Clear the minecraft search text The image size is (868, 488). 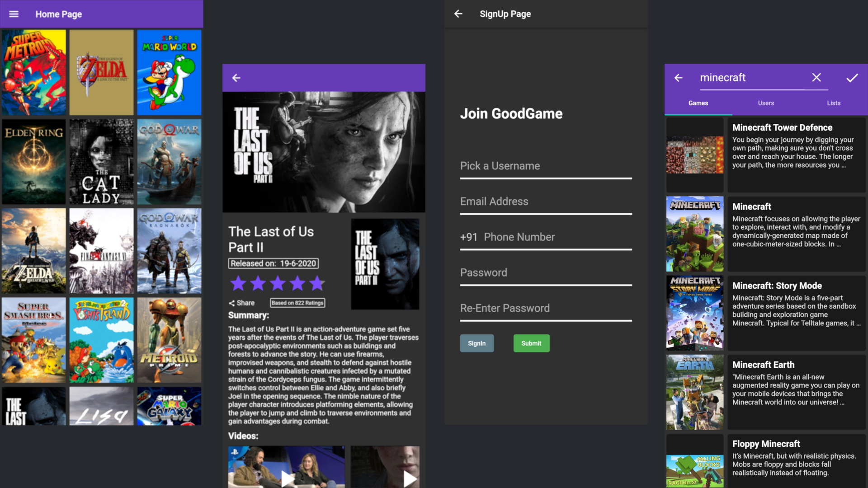click(x=816, y=78)
